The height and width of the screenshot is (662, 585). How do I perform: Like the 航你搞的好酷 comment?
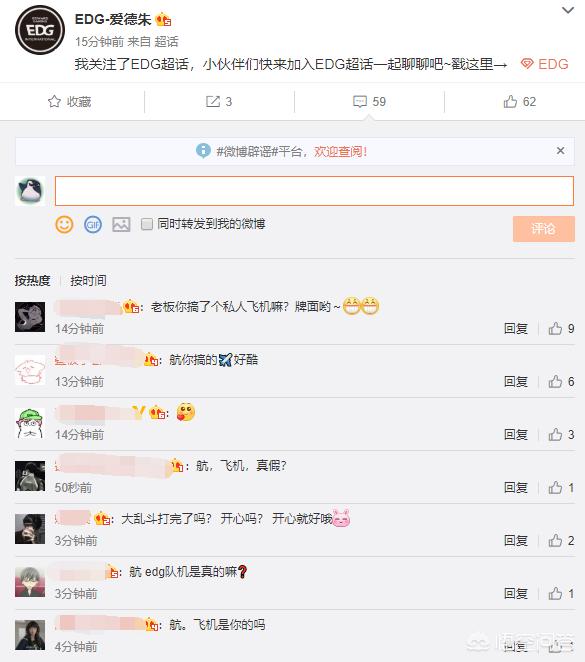tap(555, 382)
